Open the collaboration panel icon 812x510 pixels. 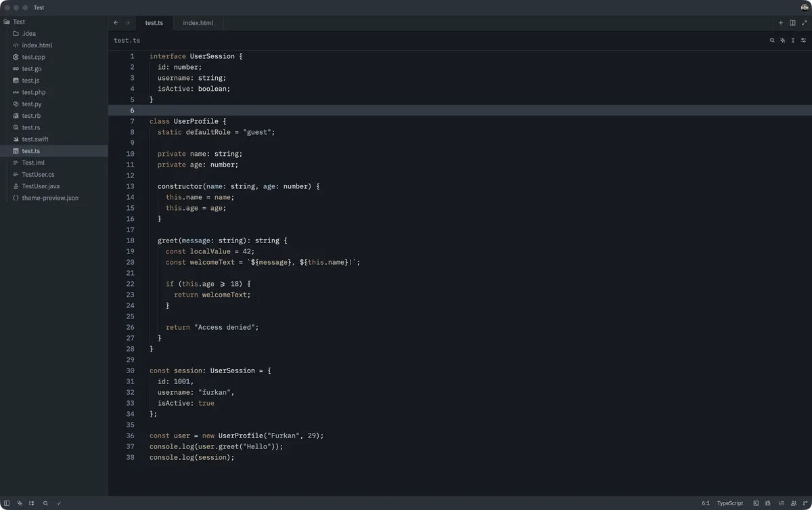coord(794,503)
